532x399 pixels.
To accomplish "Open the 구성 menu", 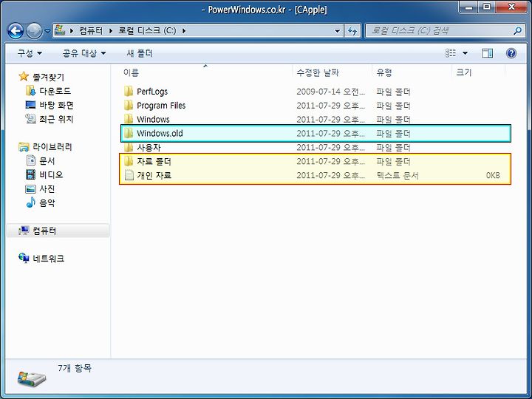I will [30, 53].
